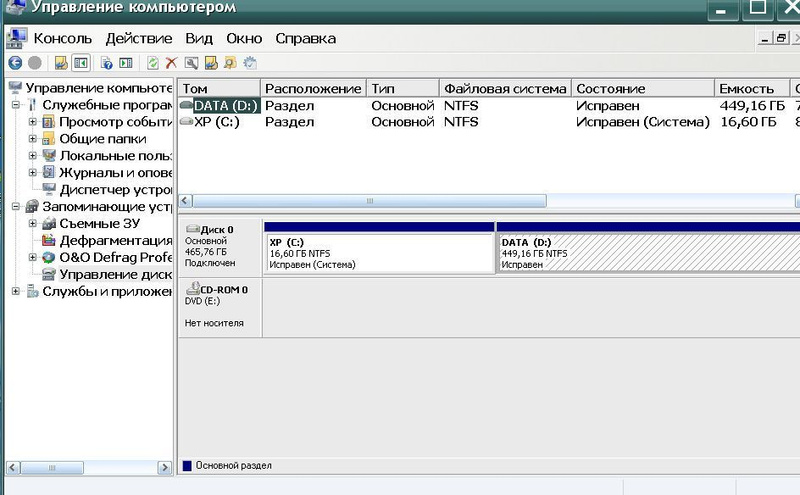The width and height of the screenshot is (800, 495).
Task: Click the Емкость column header
Action: [746, 88]
